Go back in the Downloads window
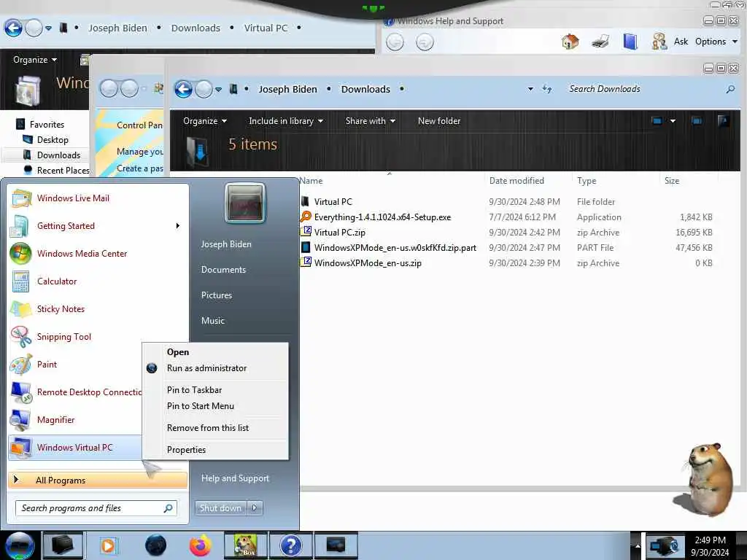The width and height of the screenshot is (747, 560). (x=183, y=89)
